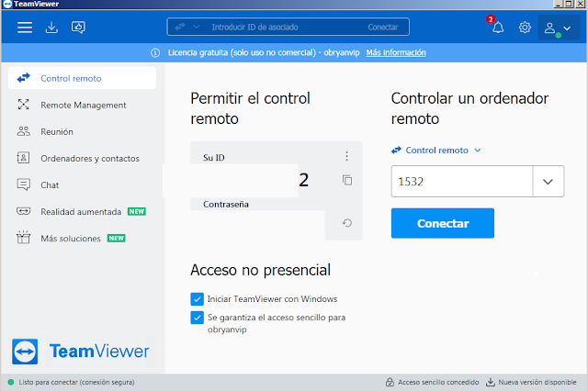Click Listo para conectar status text
The image size is (588, 391).
click(x=76, y=383)
